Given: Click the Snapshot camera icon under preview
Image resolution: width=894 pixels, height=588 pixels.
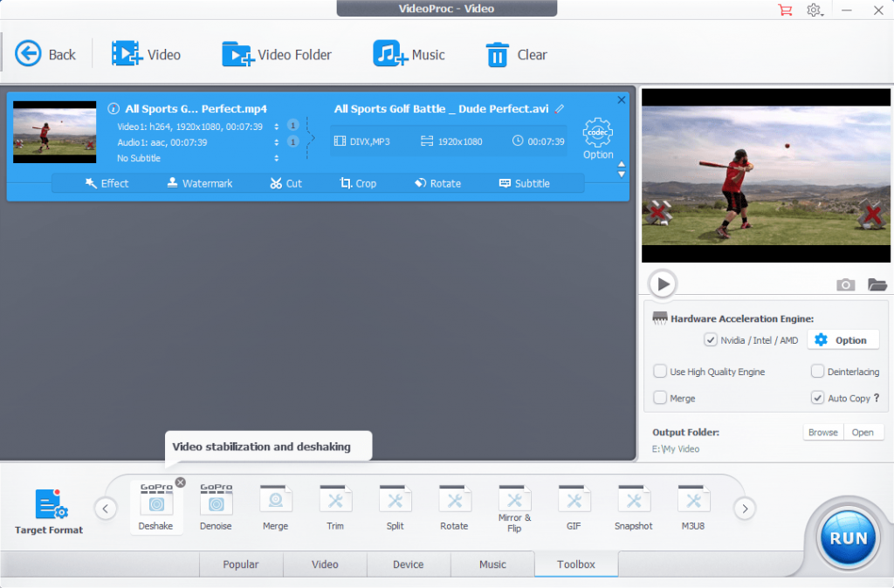Looking at the screenshot, I should tap(845, 284).
